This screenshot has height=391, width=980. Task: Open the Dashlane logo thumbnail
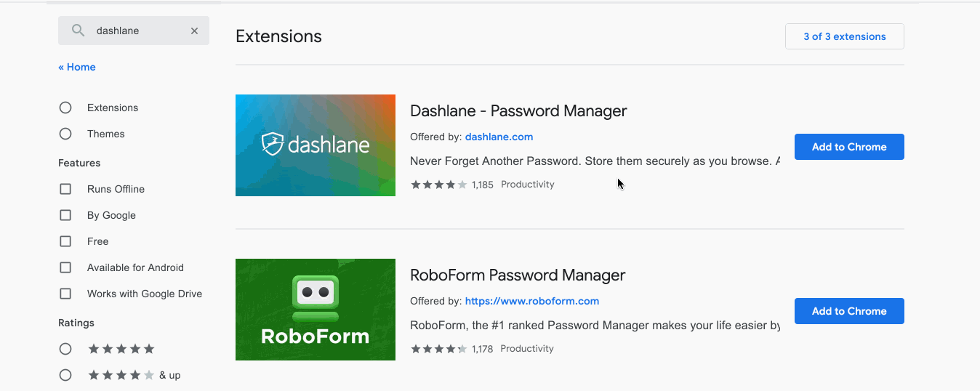(316, 145)
